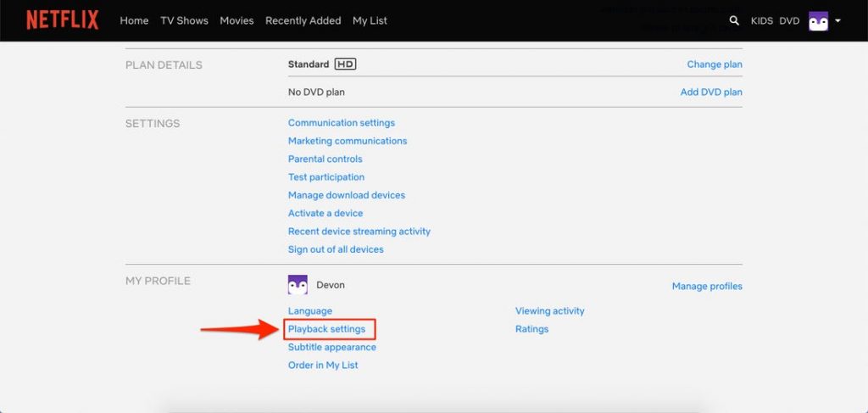Screen dimensions: 868x413
Task: Open the Language settings link
Action: click(x=310, y=311)
